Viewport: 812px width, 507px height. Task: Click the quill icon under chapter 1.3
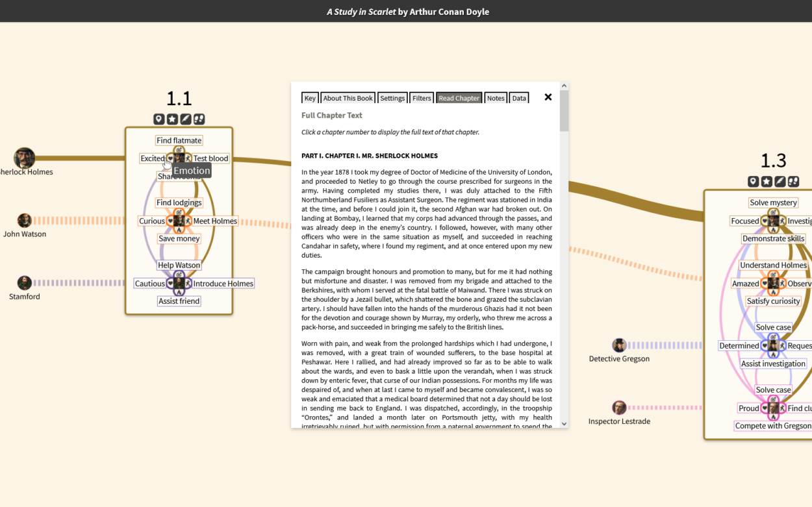[780, 182]
